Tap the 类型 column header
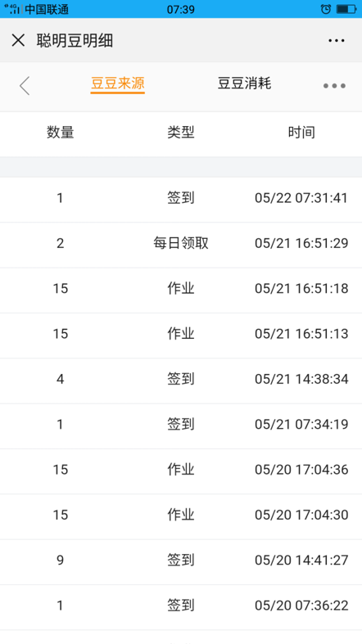Viewport: 362px width, 644px height. 181,133
